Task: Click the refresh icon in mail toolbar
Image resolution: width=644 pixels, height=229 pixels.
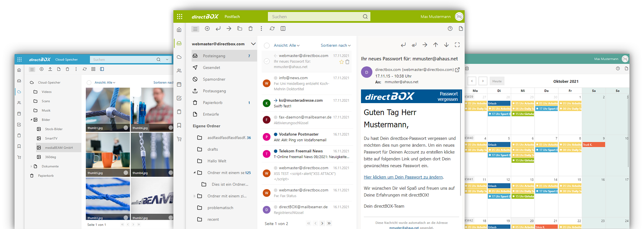Action: (272, 28)
